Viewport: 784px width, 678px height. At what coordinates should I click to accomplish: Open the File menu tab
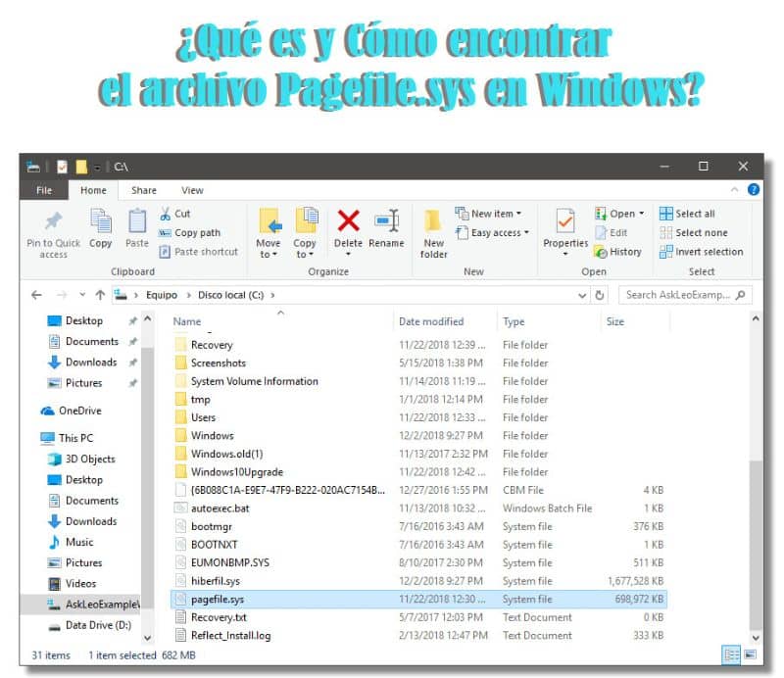44,190
